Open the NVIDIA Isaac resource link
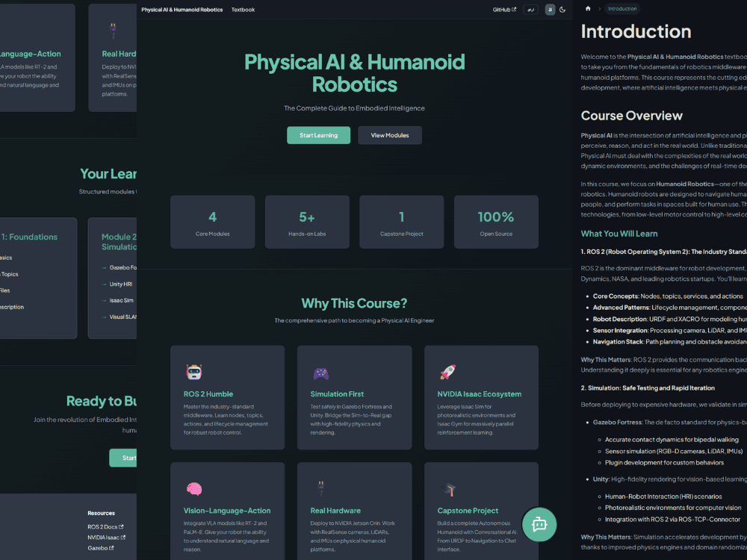The width and height of the screenshot is (747, 560). [x=106, y=537]
